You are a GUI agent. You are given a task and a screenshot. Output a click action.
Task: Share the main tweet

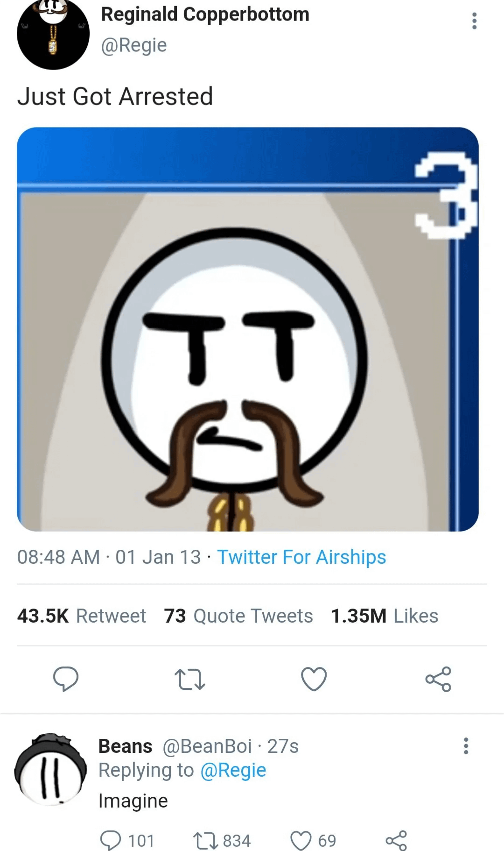438,679
